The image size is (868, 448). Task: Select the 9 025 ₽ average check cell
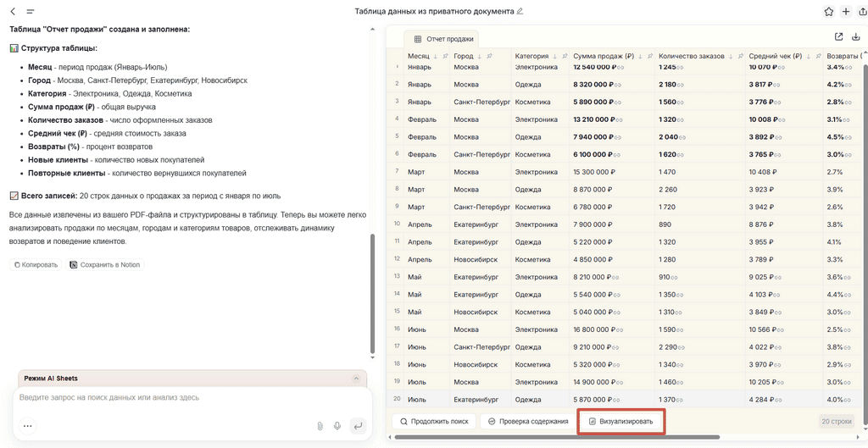coord(784,277)
